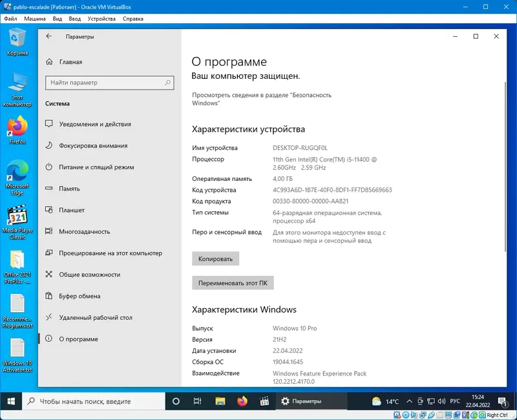
Task: Open the Безопасность Windows details link
Action: point(262,99)
